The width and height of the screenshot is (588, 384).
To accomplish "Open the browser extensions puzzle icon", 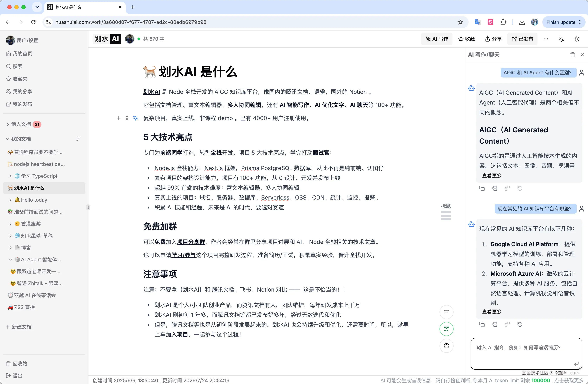I will coord(503,22).
